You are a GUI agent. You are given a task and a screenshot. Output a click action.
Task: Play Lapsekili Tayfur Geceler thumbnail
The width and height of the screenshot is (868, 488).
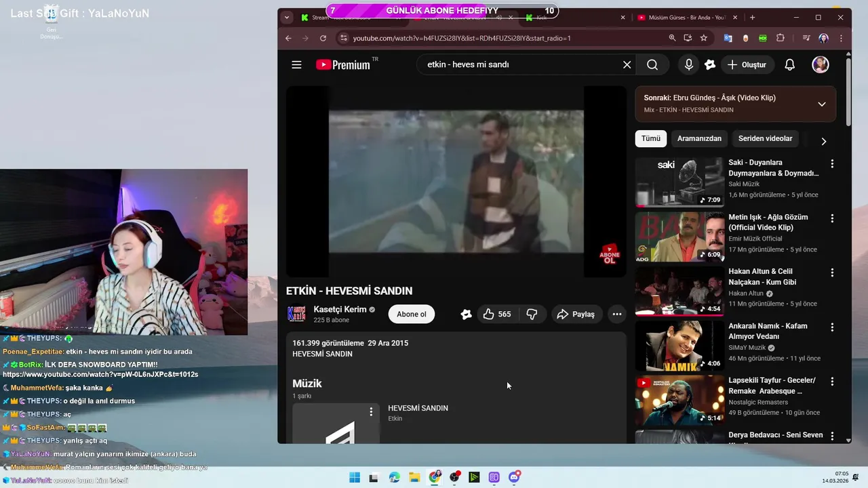click(679, 400)
